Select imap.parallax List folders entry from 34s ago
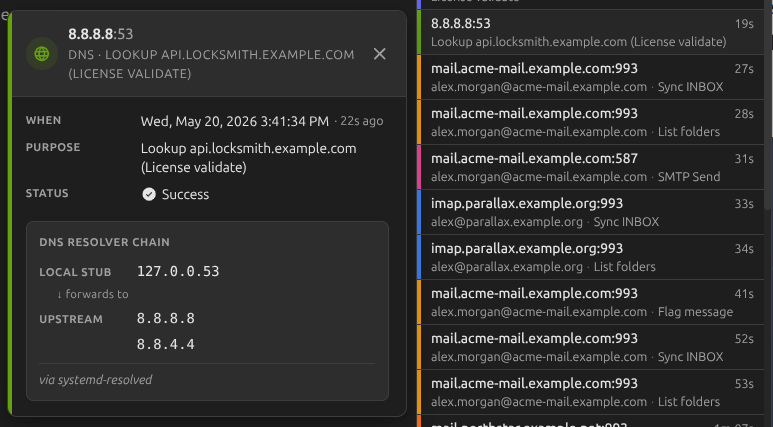The width and height of the screenshot is (773, 427). 591,257
